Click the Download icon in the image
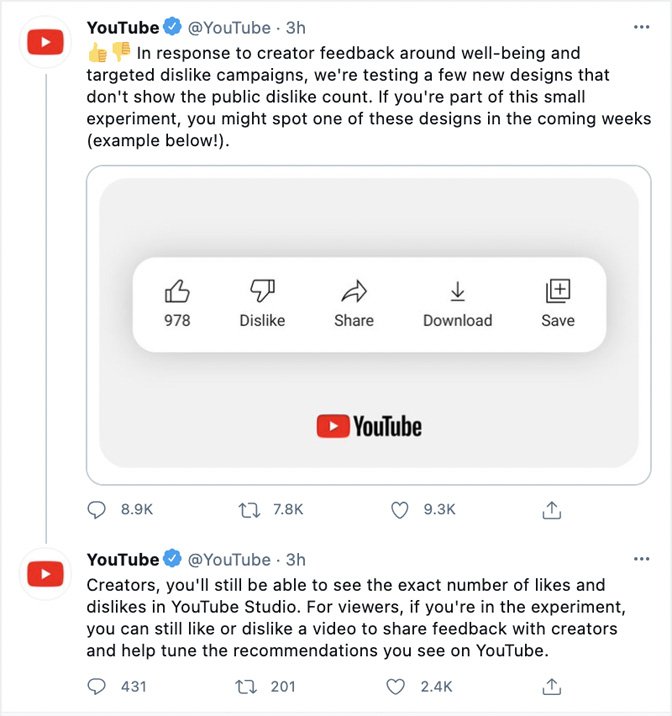Viewport: 672px width, 716px height. point(457,291)
